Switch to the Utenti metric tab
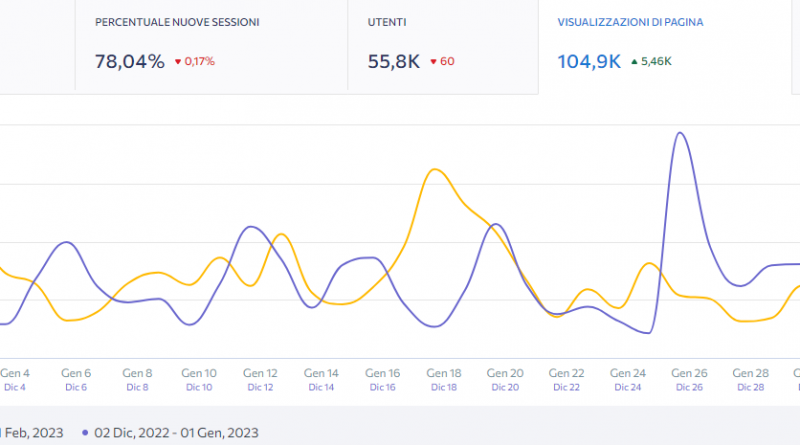This screenshot has height=445, width=800. tap(387, 22)
